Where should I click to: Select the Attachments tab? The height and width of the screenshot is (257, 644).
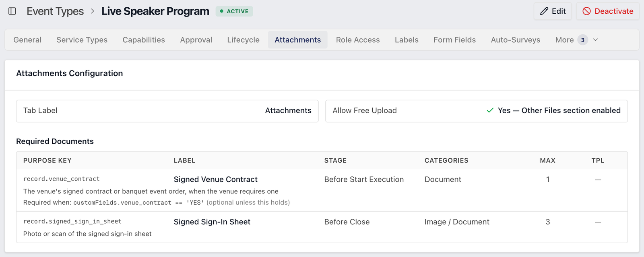[x=298, y=40]
